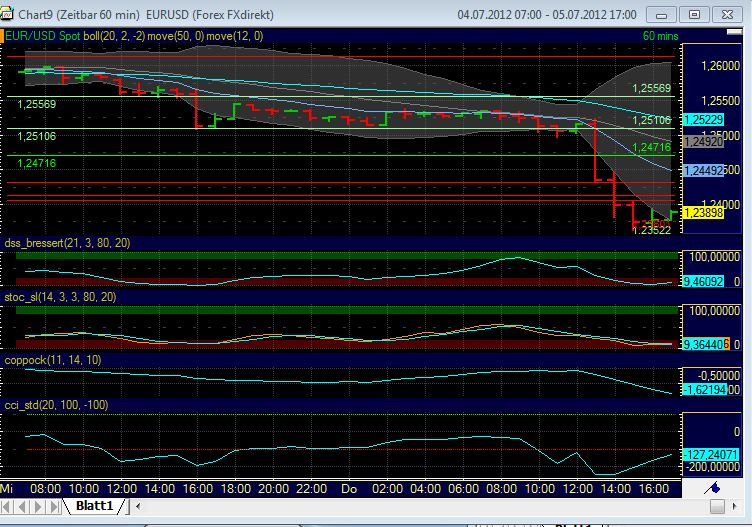Click the 1,25500 price scale label
The height and width of the screenshot is (527, 752).
coord(720,101)
